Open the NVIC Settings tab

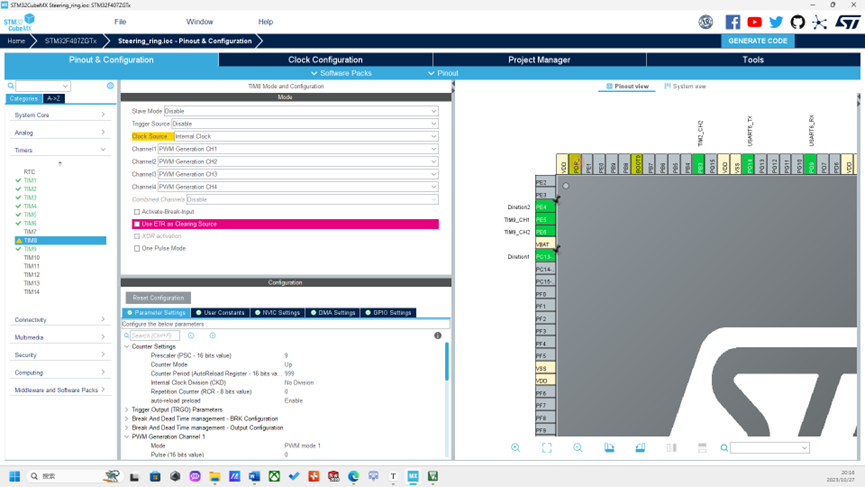[277, 313]
